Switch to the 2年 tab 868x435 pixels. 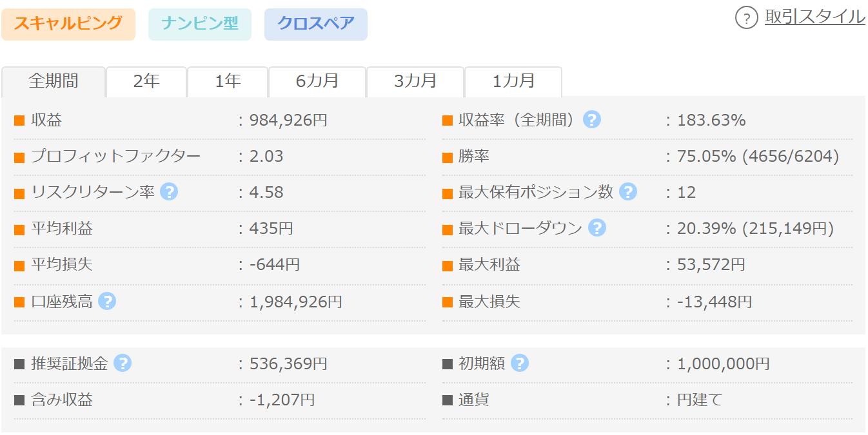(146, 82)
